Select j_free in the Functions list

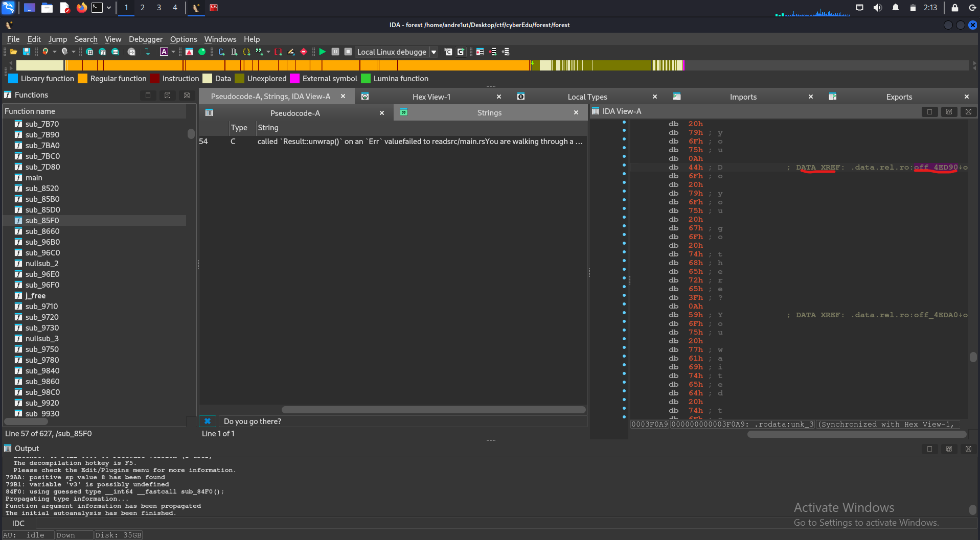click(35, 295)
